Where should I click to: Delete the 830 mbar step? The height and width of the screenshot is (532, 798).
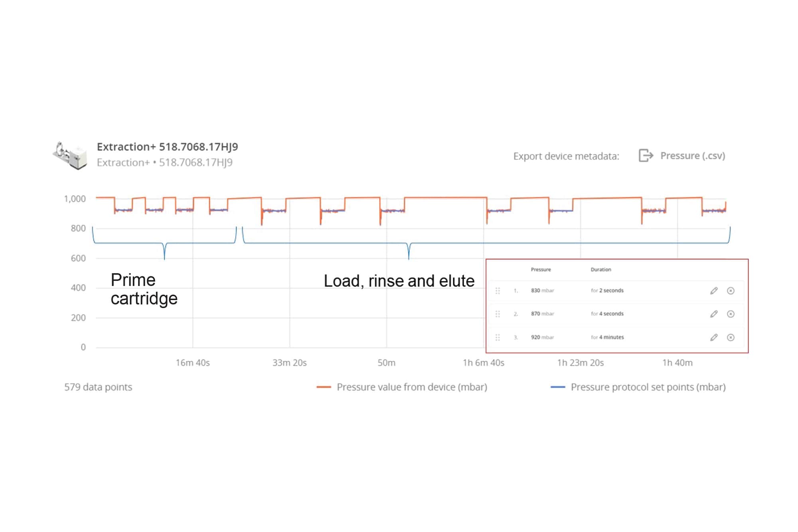[x=731, y=291]
